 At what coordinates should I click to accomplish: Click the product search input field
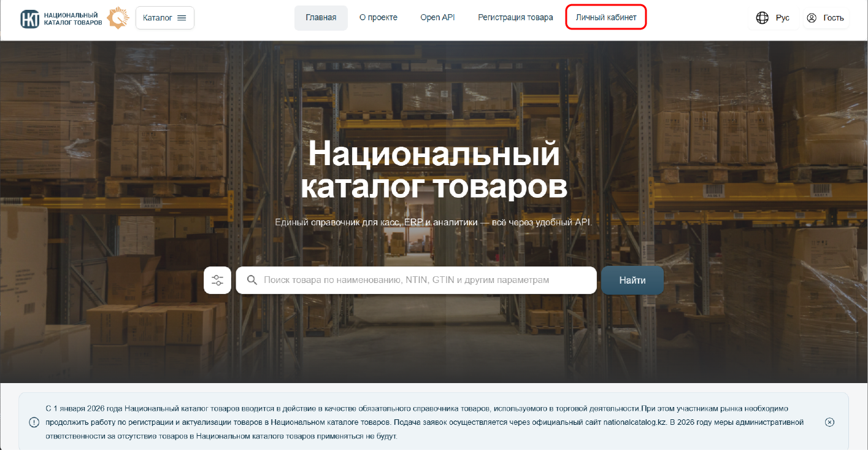416,280
